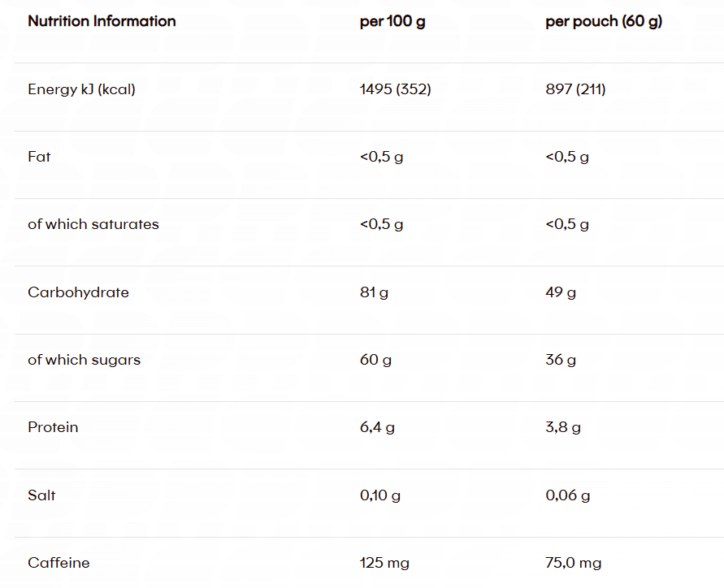Click the 'of which saturates' label
Screen dimensions: 724x588
pyautogui.click(x=93, y=224)
